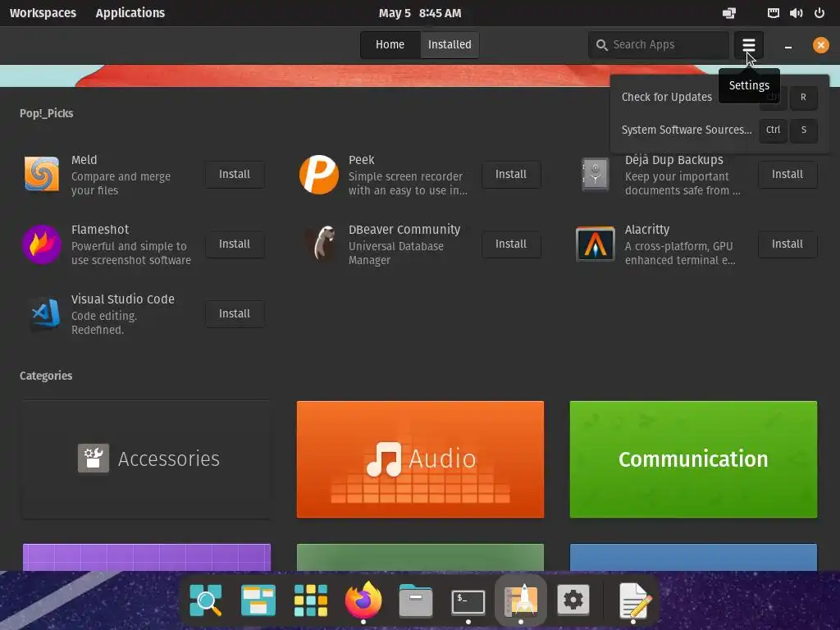Click the Alacritty app title

tap(647, 230)
